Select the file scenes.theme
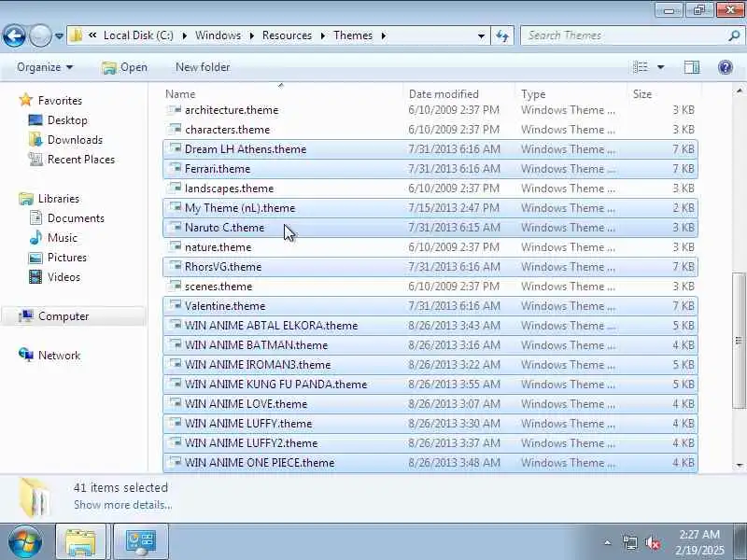The image size is (747, 560). [x=430, y=287]
